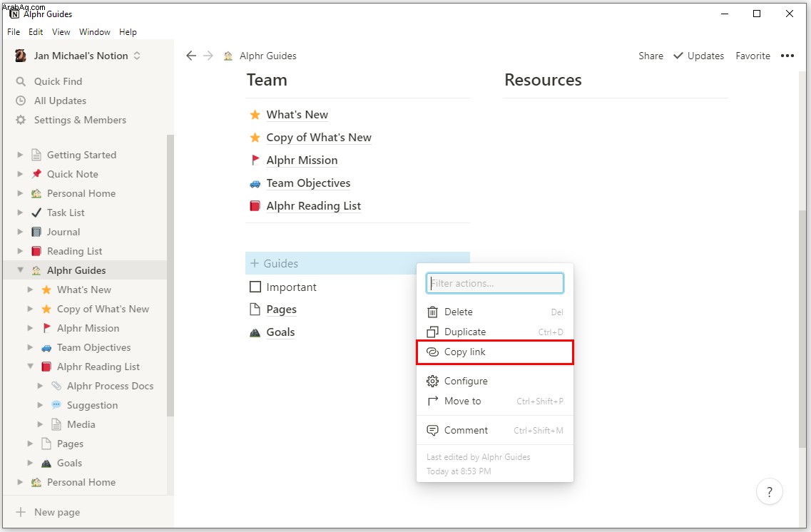Choose Copy link from context menu
The height and width of the screenshot is (532, 811).
click(x=495, y=352)
